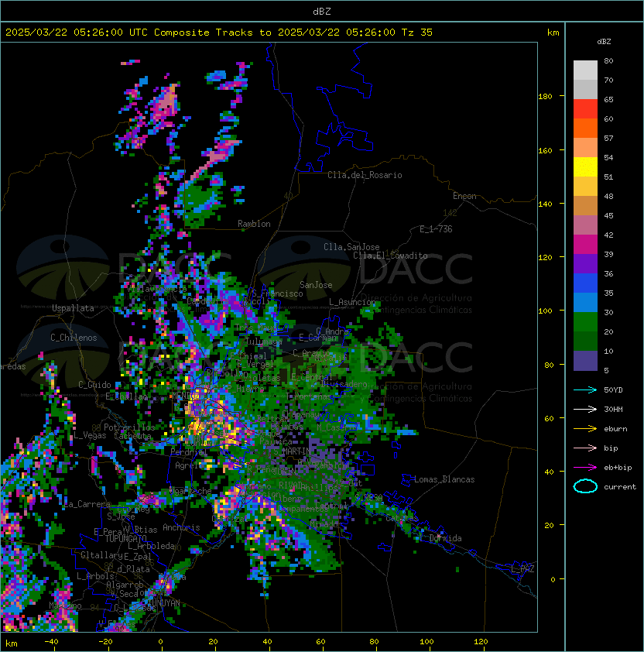Click the yellow 54 dBZ legend swatch
644x652 pixels.
[x=585, y=166]
